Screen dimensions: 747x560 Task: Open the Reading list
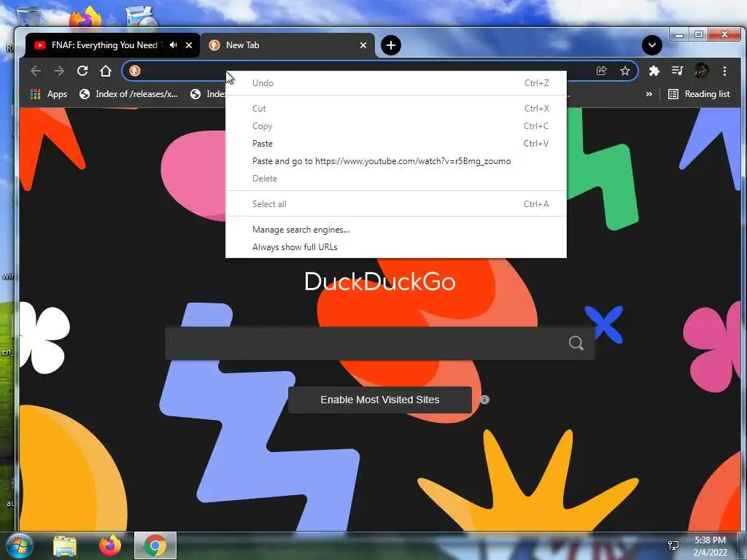tap(699, 94)
